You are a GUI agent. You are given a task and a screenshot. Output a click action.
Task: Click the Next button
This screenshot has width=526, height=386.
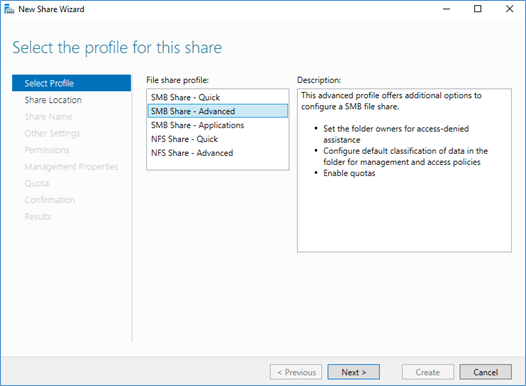tap(354, 372)
